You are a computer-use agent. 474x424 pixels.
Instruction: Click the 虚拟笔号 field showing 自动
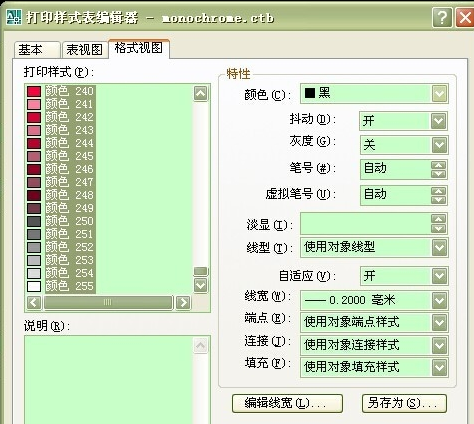point(396,195)
